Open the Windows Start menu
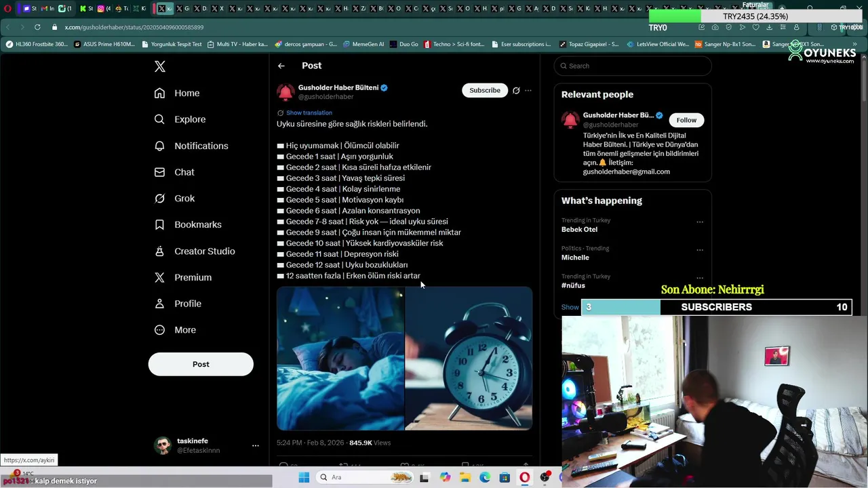The width and height of the screenshot is (868, 488). click(304, 478)
